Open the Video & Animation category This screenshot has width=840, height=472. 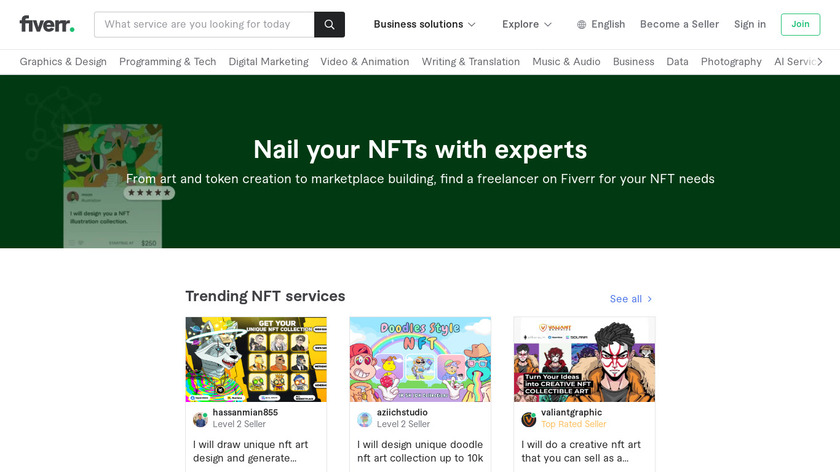point(365,62)
